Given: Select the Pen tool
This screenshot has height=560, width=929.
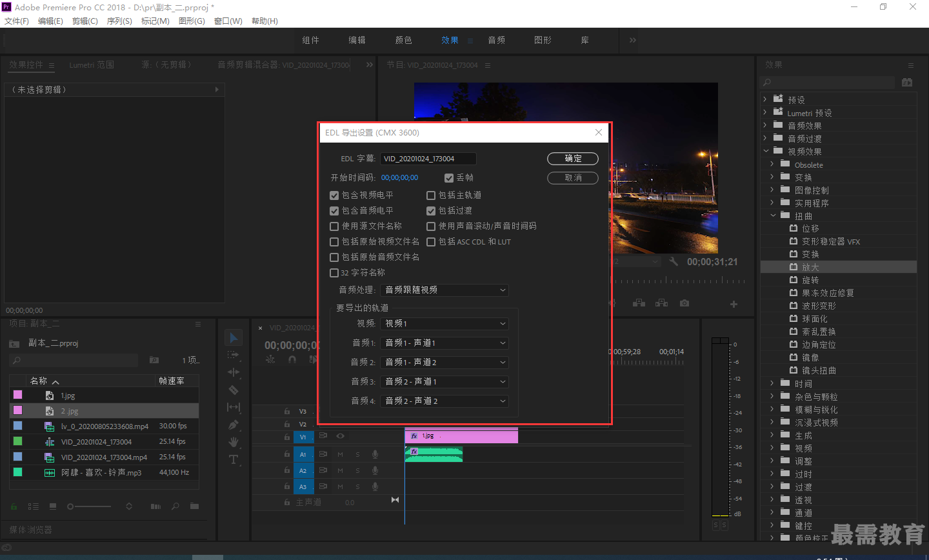Looking at the screenshot, I should pyautogui.click(x=234, y=425).
